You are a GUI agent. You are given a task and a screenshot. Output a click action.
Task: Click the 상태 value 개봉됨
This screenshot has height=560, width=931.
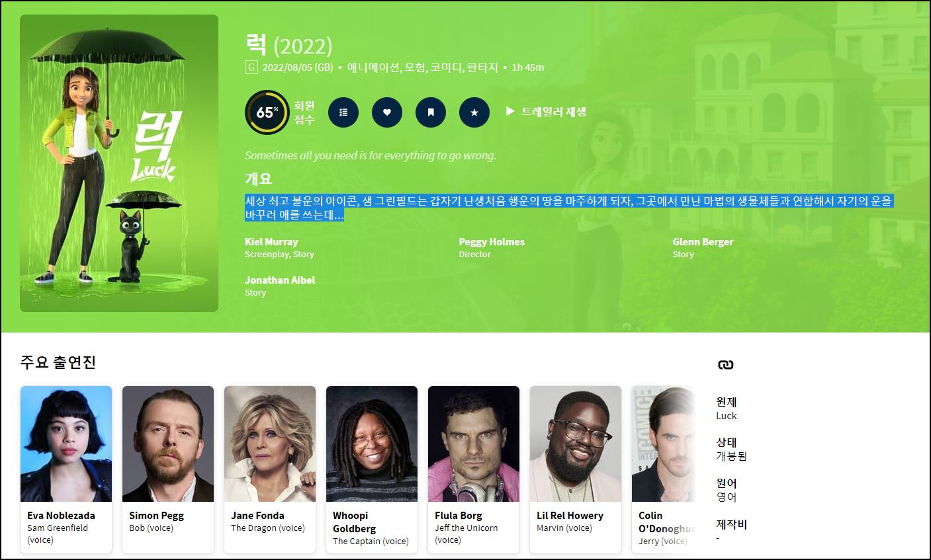pyautogui.click(x=731, y=456)
